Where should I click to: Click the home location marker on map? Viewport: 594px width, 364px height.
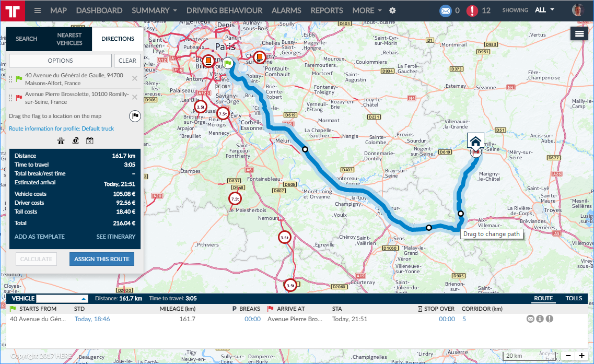pos(475,141)
